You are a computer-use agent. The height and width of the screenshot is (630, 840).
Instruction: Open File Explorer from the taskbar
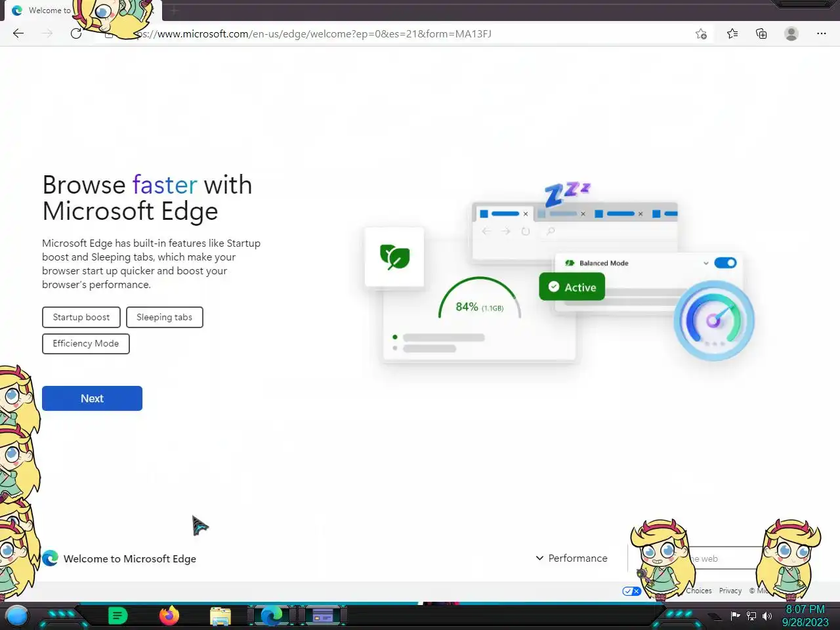tap(220, 616)
